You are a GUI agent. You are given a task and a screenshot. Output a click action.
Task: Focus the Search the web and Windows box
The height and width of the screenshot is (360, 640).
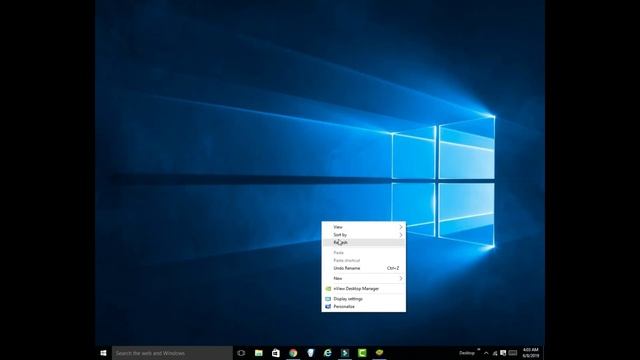(172, 353)
